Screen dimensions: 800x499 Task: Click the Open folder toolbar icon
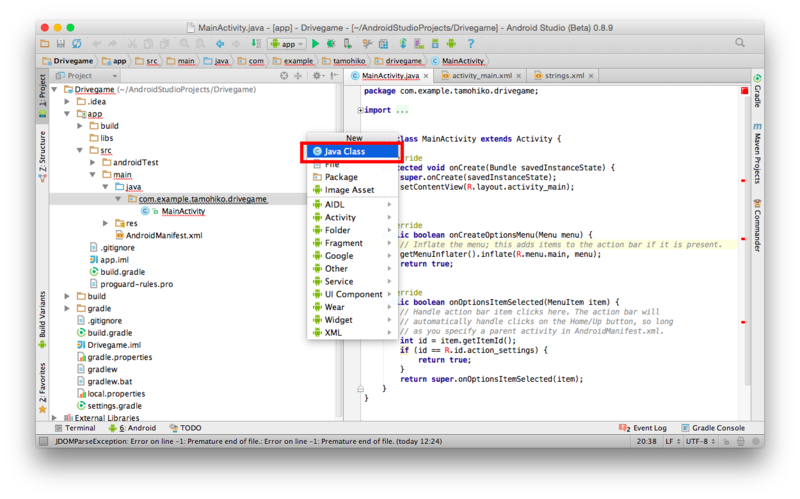coord(45,44)
